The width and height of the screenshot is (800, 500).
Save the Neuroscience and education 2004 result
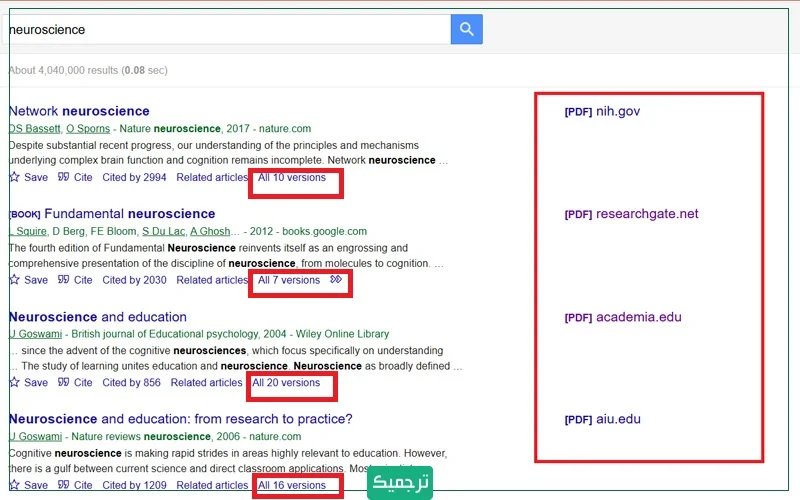28,383
